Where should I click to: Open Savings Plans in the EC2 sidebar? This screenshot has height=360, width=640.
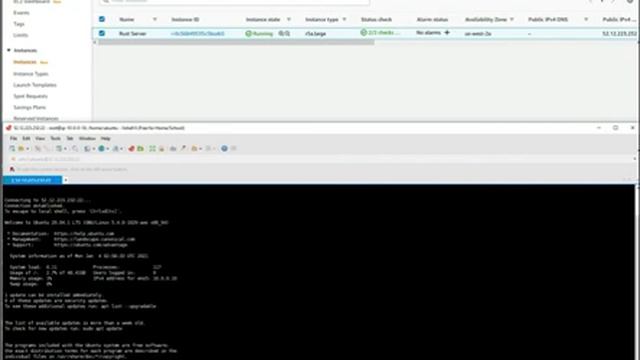pos(29,107)
